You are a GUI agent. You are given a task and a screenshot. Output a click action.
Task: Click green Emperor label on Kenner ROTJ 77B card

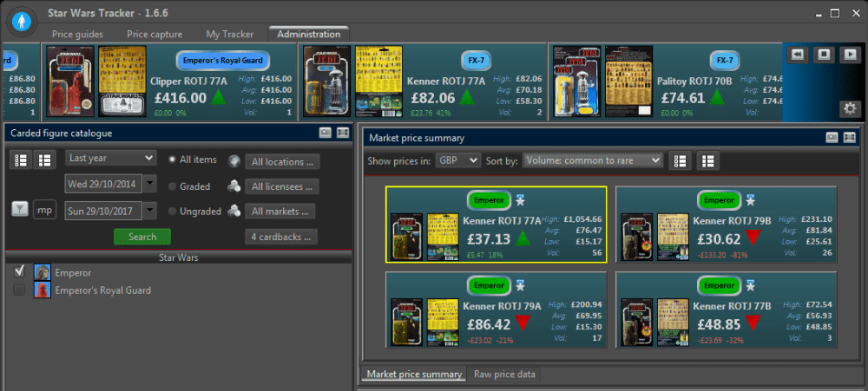click(719, 286)
